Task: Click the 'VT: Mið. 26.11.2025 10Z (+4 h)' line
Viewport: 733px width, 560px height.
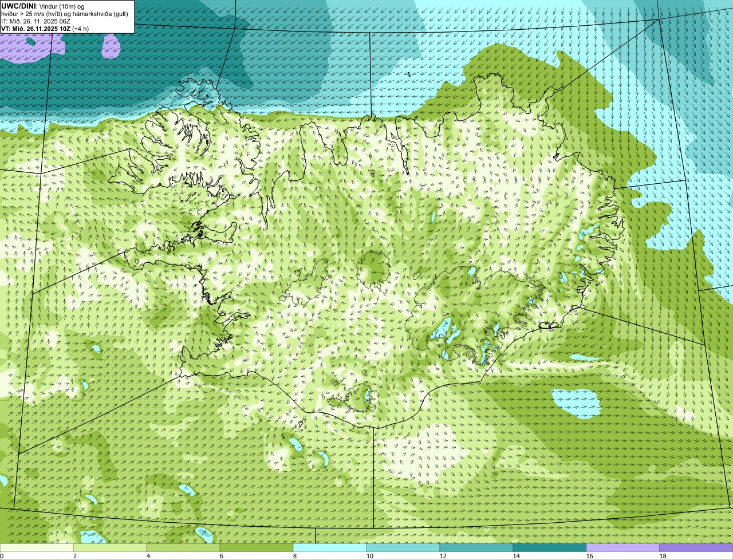Action: [45, 29]
